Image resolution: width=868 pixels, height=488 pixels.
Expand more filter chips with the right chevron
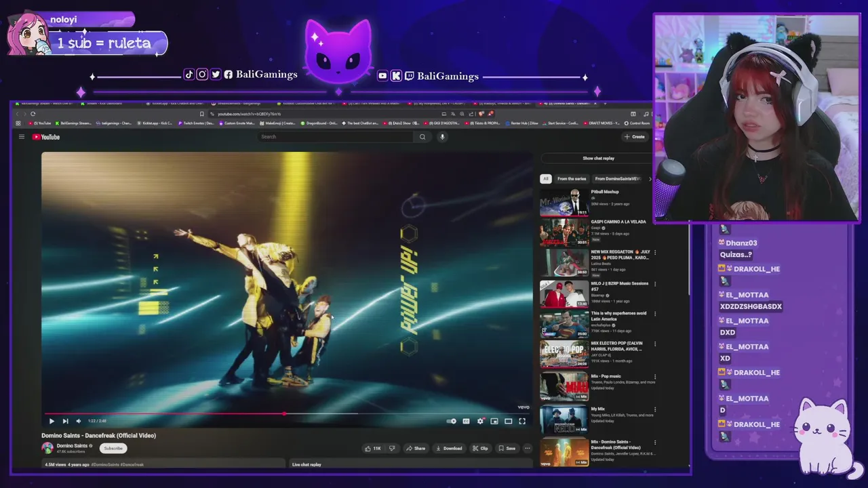(x=650, y=179)
